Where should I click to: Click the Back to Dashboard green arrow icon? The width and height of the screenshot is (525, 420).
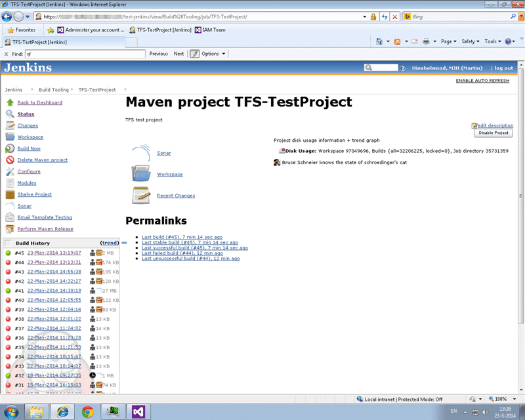(10, 102)
